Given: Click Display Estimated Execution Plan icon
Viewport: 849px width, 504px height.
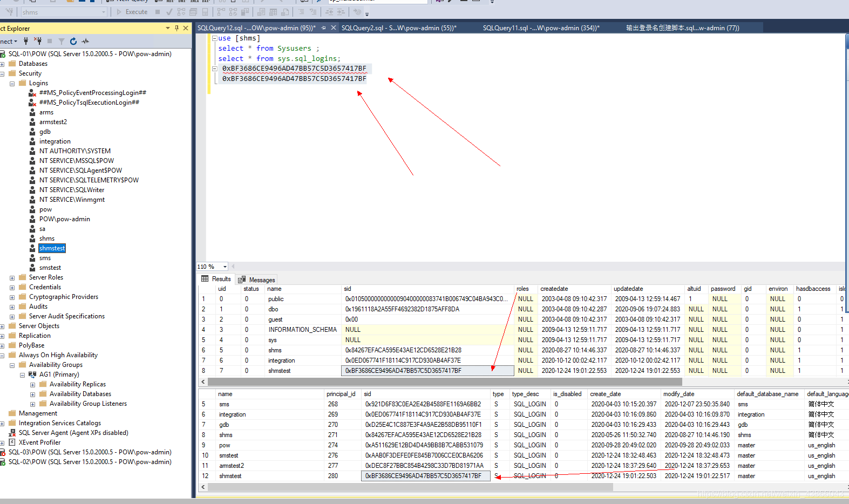Looking at the screenshot, I should pyautogui.click(x=181, y=12).
